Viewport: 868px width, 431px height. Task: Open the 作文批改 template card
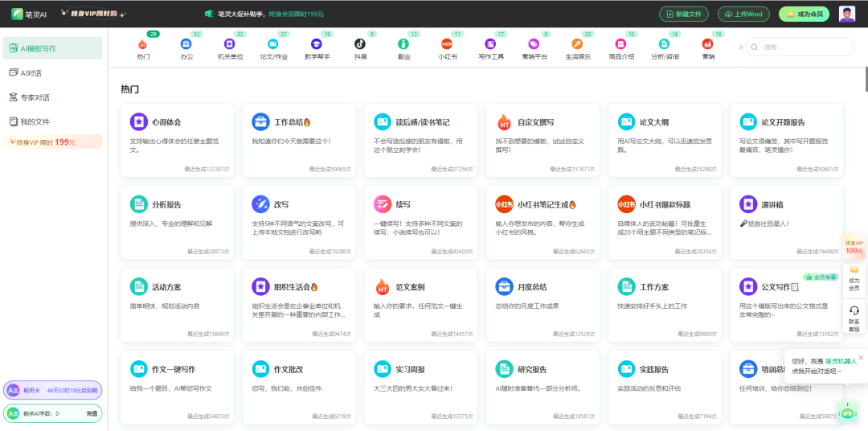coord(299,388)
